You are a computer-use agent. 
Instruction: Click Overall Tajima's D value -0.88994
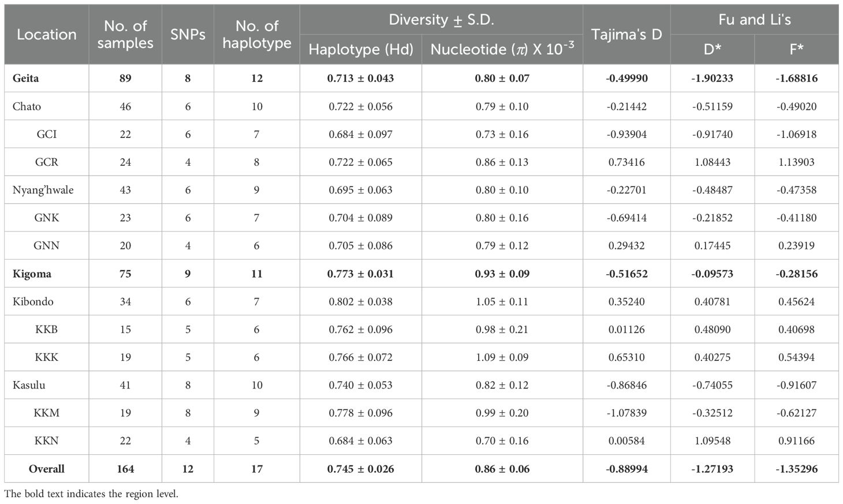tap(626, 469)
